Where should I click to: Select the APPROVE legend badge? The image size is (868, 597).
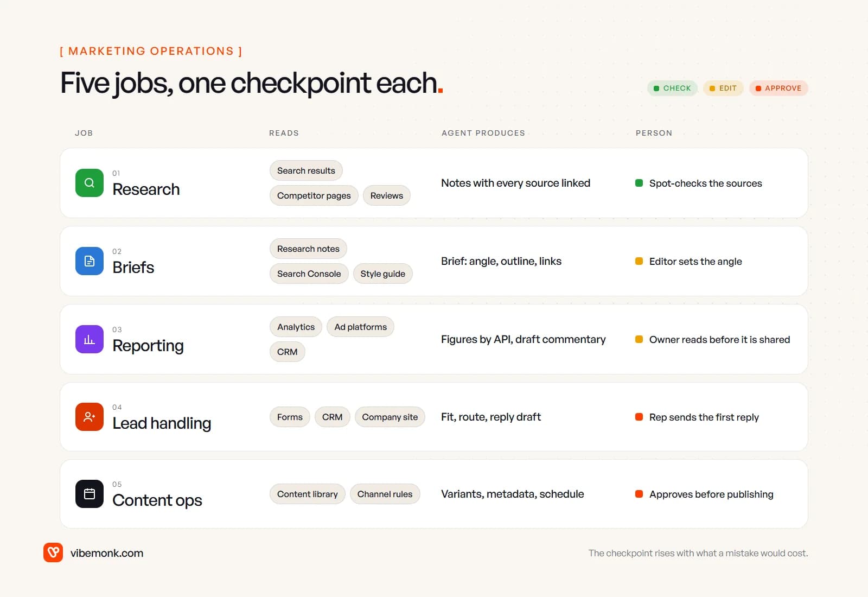pyautogui.click(x=778, y=88)
